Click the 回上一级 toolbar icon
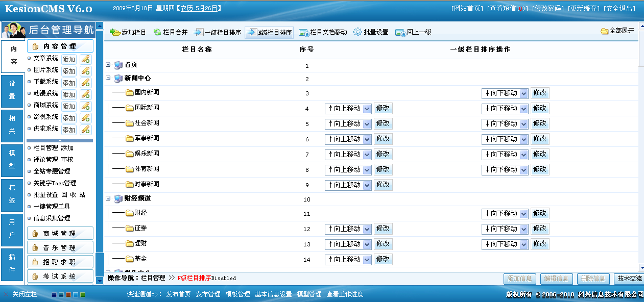The width and height of the screenshot is (644, 302). click(x=400, y=32)
